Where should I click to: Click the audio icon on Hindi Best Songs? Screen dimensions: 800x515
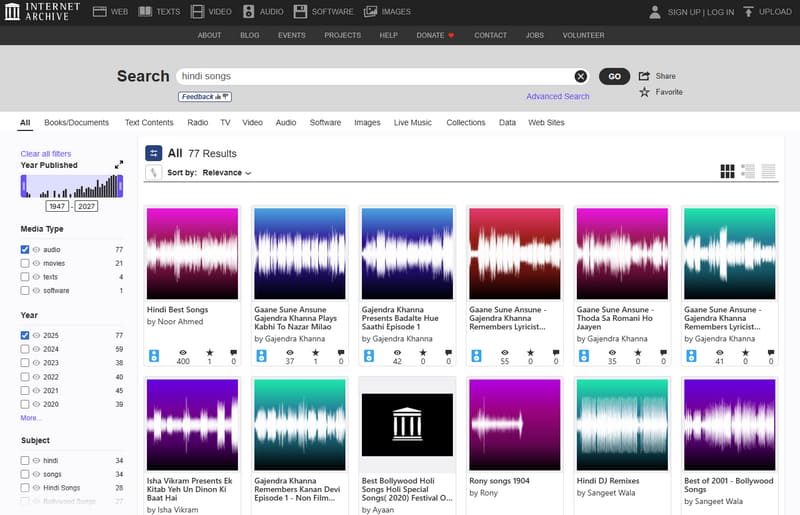154,356
